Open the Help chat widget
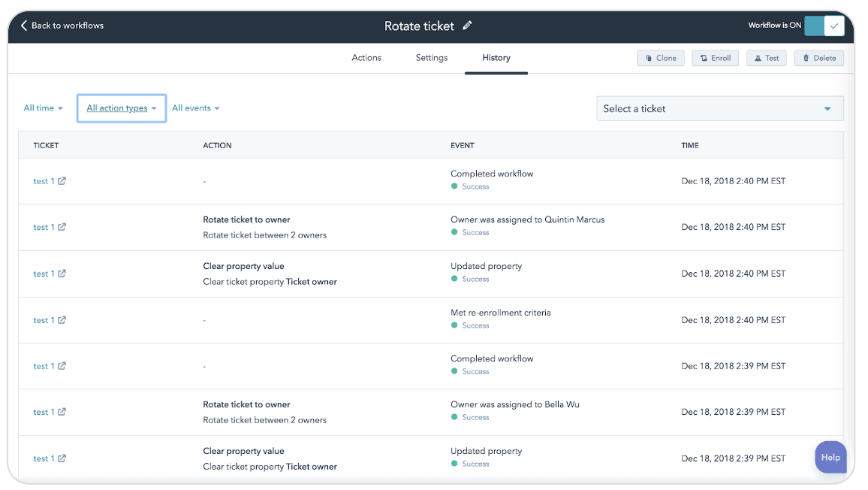This screenshot has width=868, height=490. coord(830,457)
